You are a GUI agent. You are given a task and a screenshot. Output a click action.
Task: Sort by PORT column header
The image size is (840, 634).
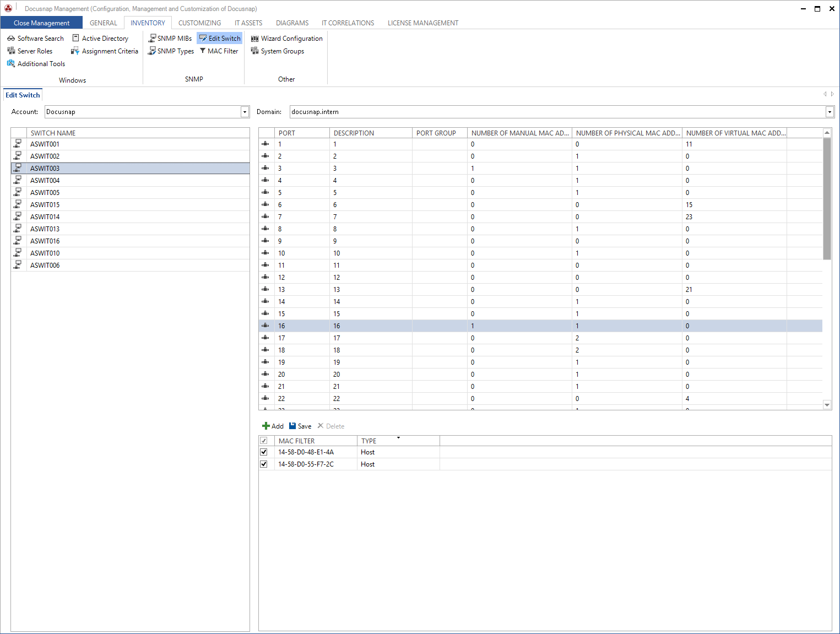coord(302,133)
